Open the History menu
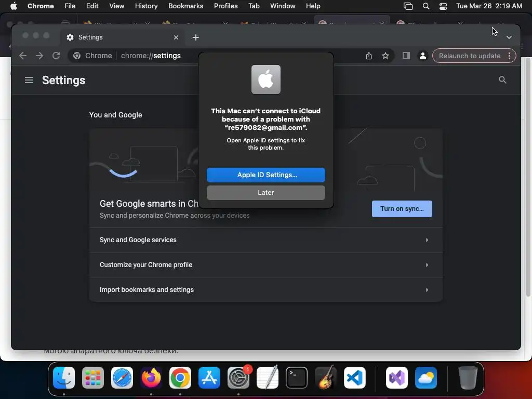The height and width of the screenshot is (399, 532). tap(146, 6)
